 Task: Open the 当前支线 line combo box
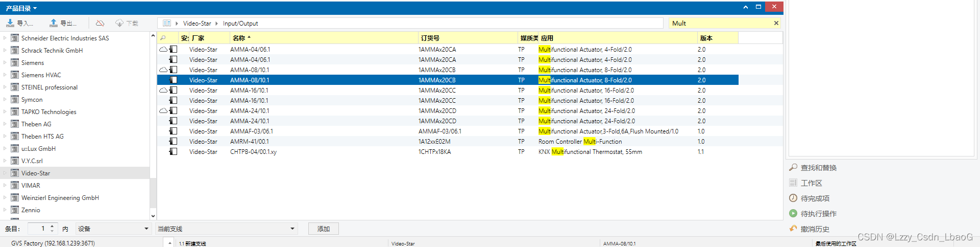pos(227,229)
